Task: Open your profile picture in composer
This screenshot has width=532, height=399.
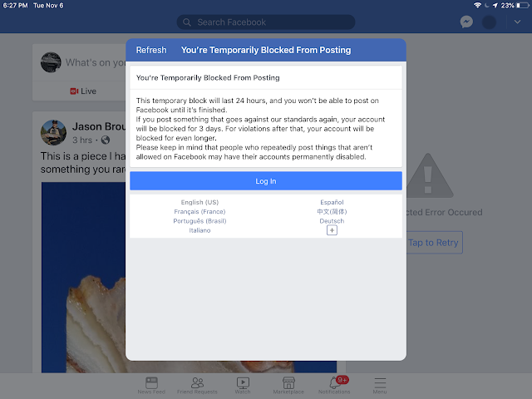Action: coord(51,62)
